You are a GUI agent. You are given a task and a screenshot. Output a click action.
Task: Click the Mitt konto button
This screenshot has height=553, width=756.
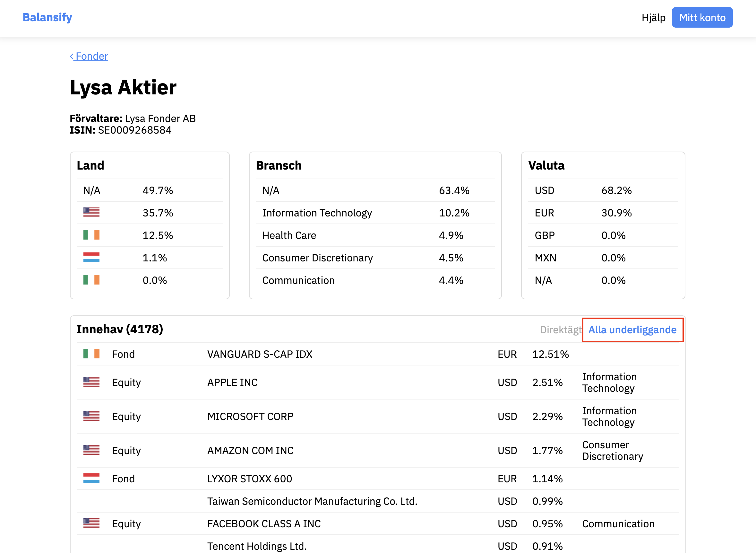[x=702, y=18]
